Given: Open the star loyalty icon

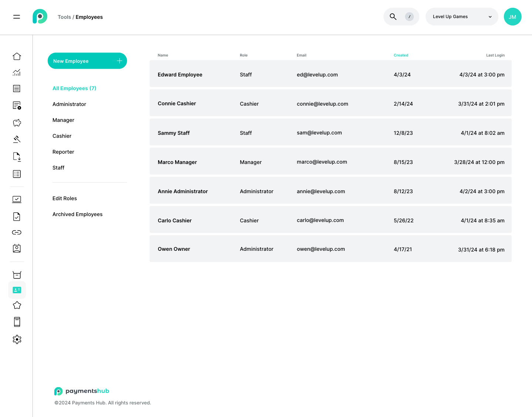Looking at the screenshot, I should point(17,305).
